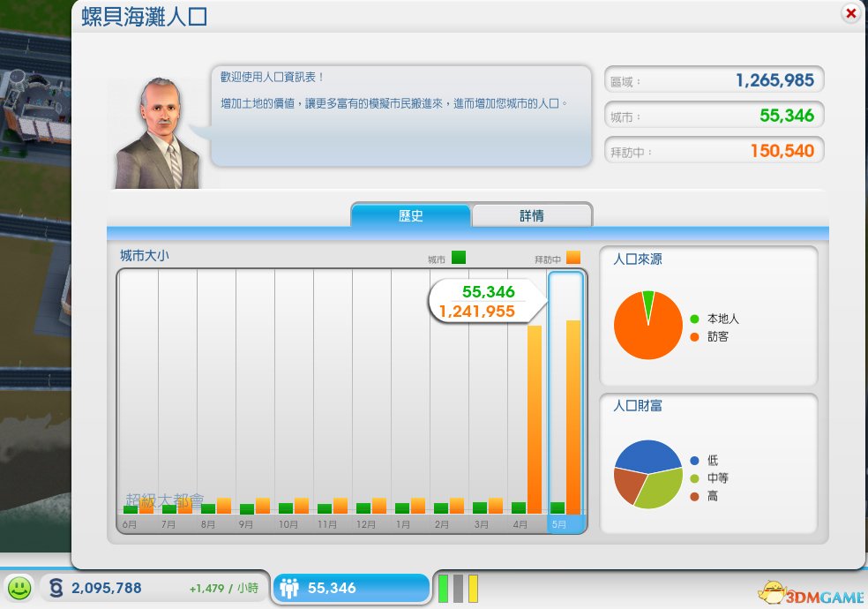Screen dimensions: 868x609
Task: Click the 城市大小 chart heading
Action: 145,256
